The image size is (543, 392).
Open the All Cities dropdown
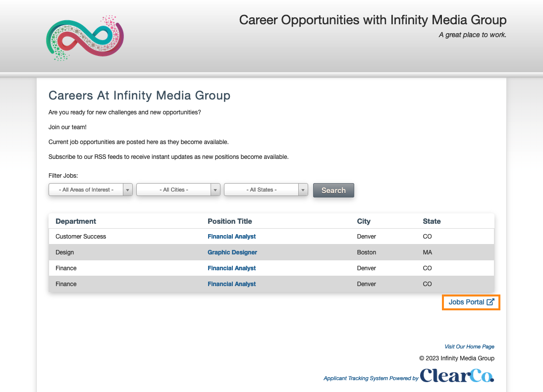pyautogui.click(x=178, y=190)
